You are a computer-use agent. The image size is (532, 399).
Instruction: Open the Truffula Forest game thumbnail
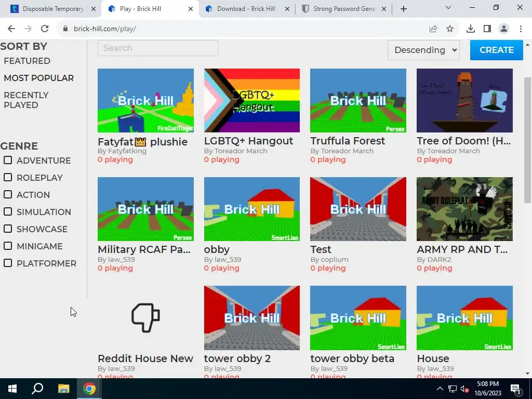(x=358, y=100)
